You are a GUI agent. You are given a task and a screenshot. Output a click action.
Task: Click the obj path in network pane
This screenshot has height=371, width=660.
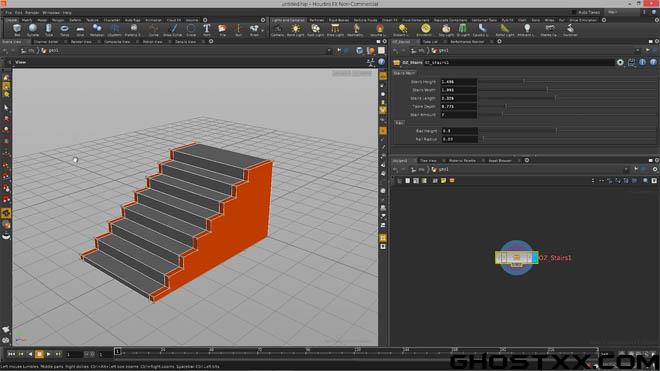[x=419, y=169]
